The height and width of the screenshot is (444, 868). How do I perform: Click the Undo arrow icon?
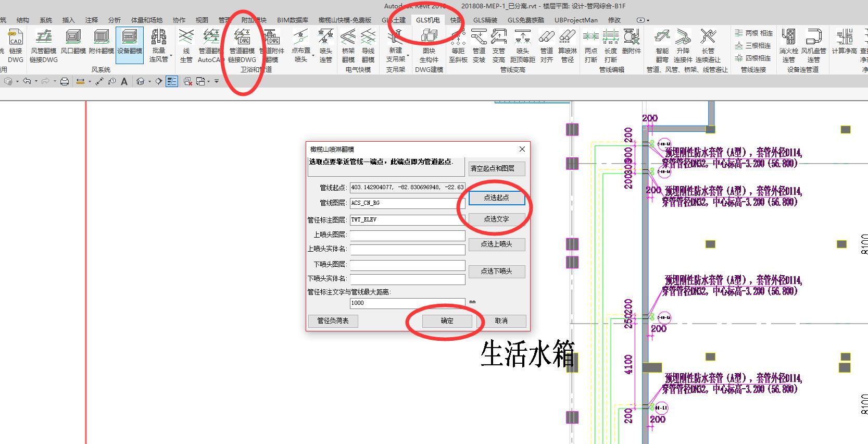pos(27,81)
